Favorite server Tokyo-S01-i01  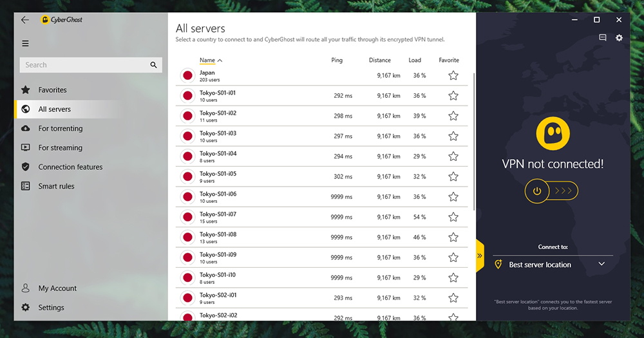click(x=453, y=96)
